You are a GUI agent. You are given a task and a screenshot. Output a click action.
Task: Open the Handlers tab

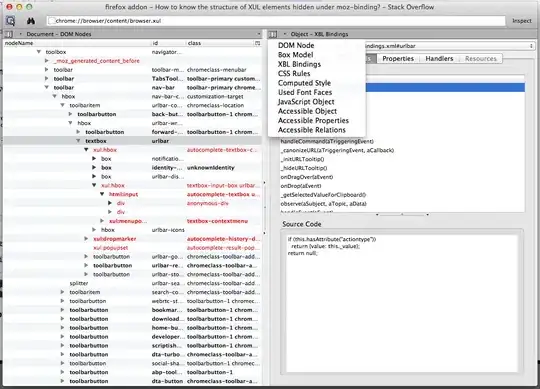[x=439, y=59]
